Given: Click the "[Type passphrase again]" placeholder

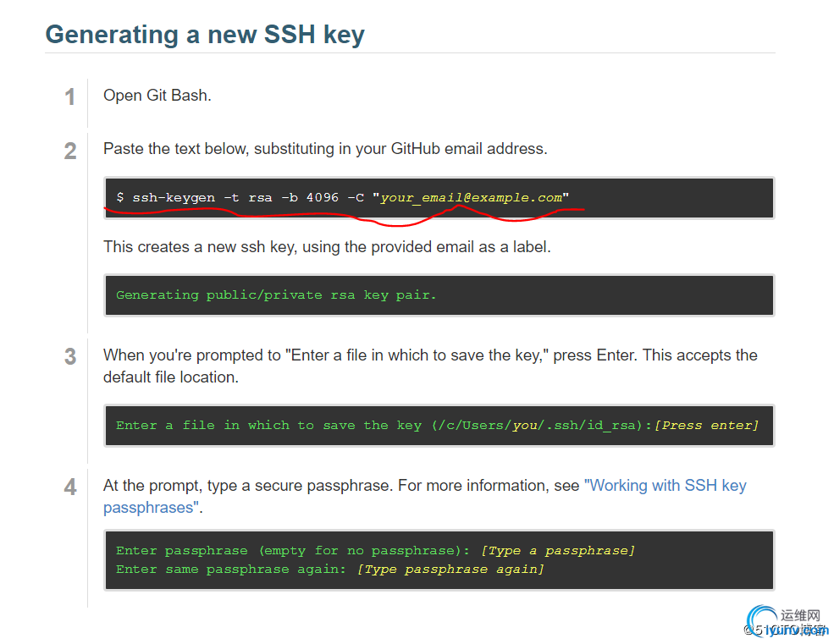Looking at the screenshot, I should [450, 570].
